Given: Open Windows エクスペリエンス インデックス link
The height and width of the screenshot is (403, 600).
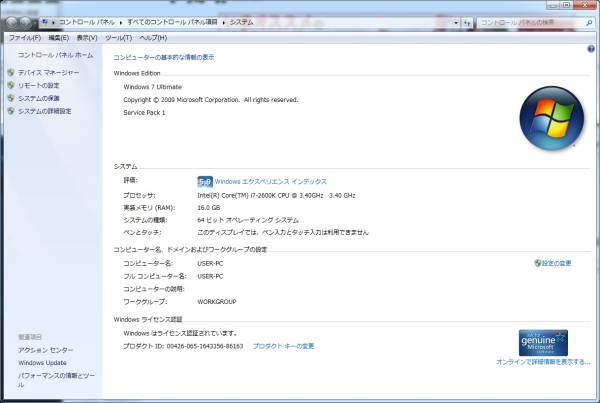Looking at the screenshot, I should (271, 181).
